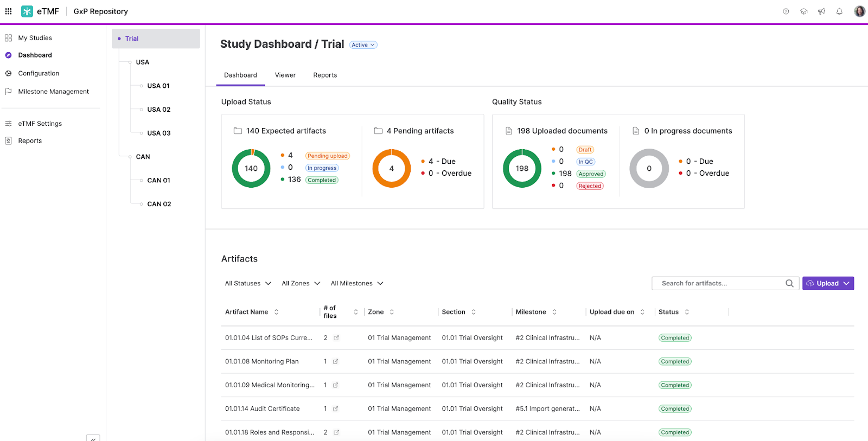The image size is (868, 441).
Task: Open the notifications bell icon
Action: [x=839, y=11]
